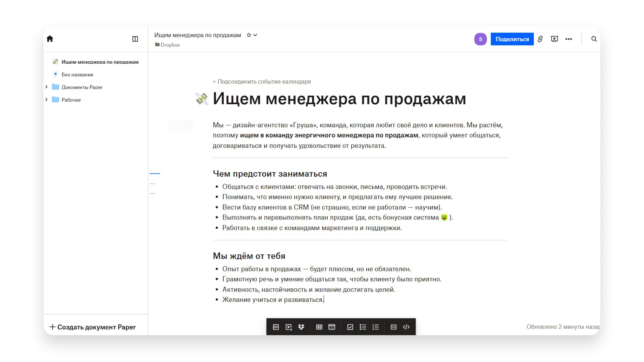Screen dimensions: 644x362
Task: Jump to the third outline marker
Action: tap(153, 193)
